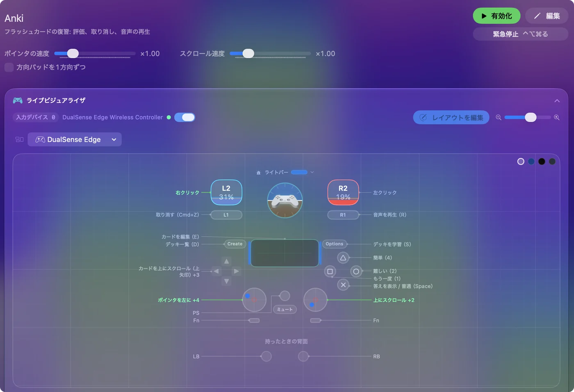Click the ライトバー blue color pill
This screenshot has height=392, width=574.
pos(299,172)
